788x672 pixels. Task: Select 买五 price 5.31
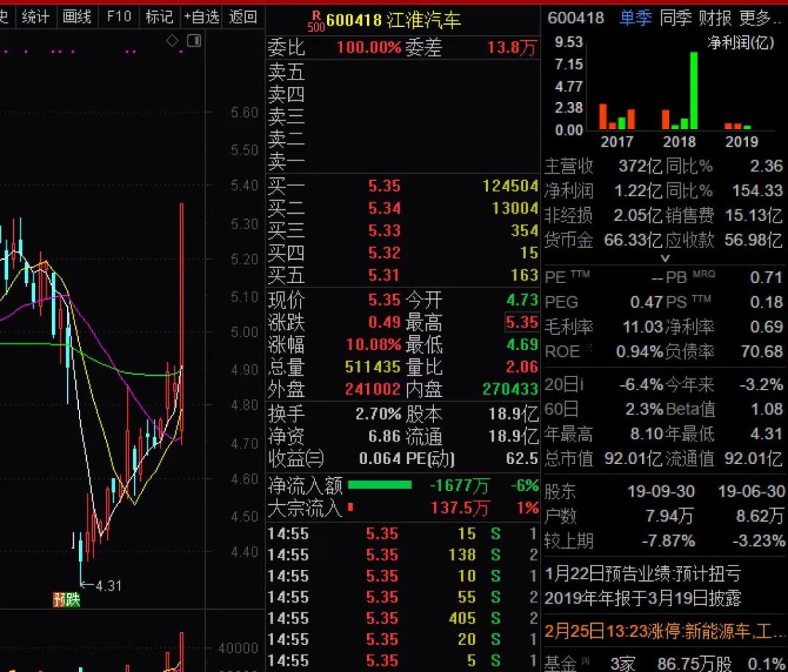click(x=385, y=275)
